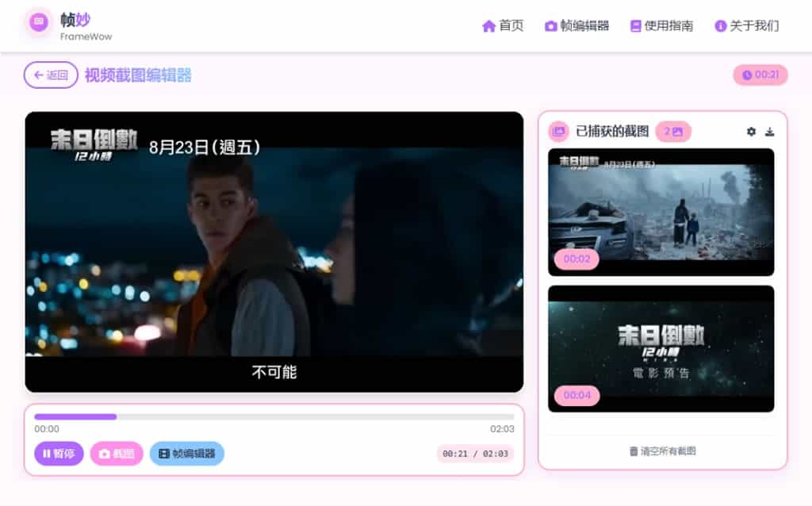Click the 00:02 timestamp badge on first screenshot
Viewport: 812px width, 506px height.
(x=576, y=259)
